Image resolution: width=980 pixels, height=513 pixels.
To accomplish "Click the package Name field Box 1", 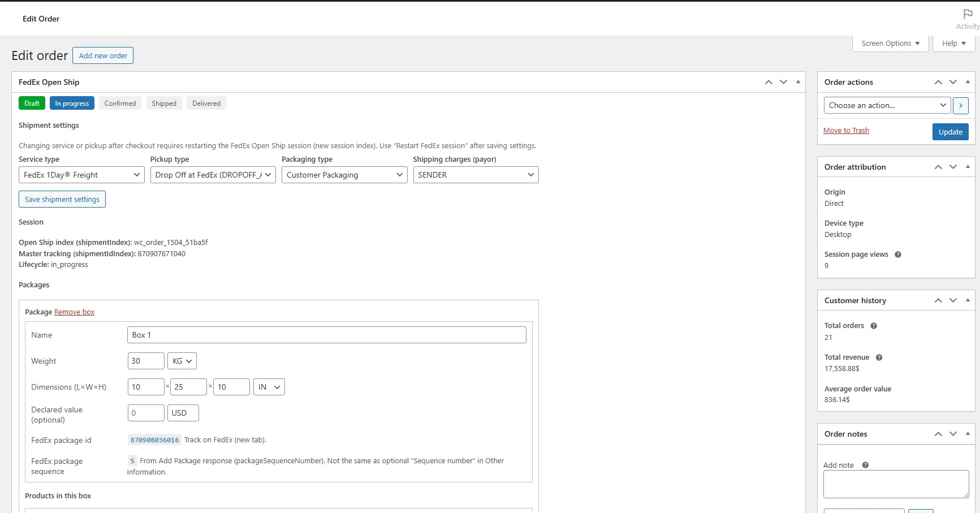I will click(x=327, y=335).
